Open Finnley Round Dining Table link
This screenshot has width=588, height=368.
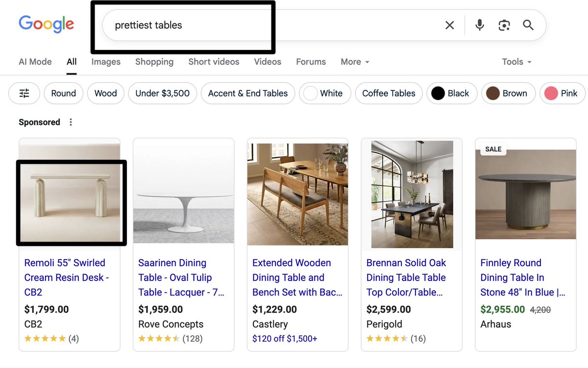click(x=523, y=277)
